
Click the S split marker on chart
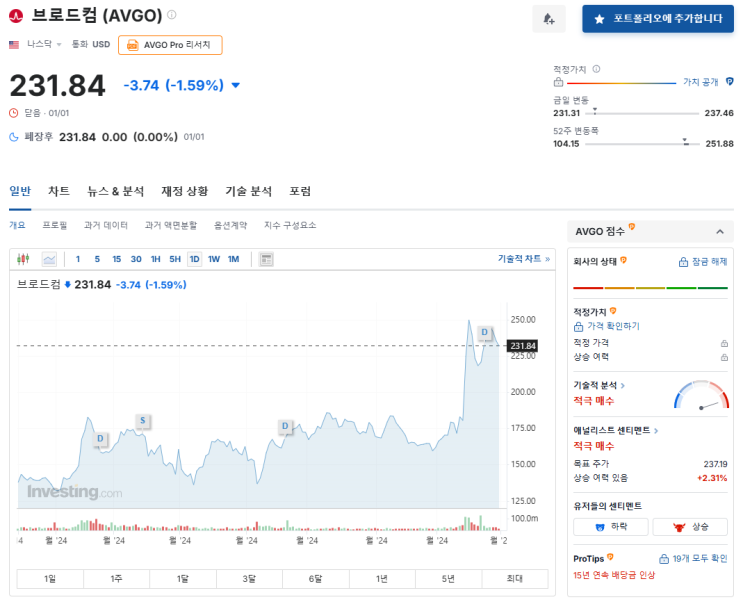point(143,420)
